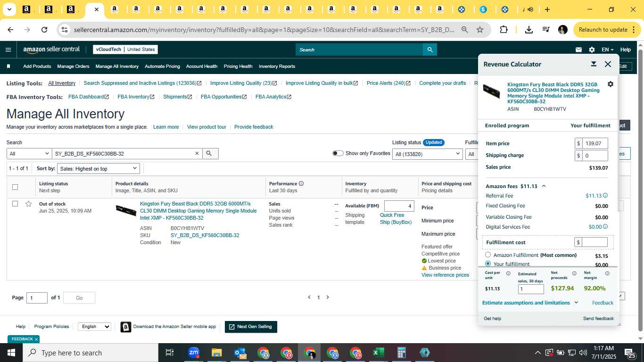Select Your fulfillment radio option
This screenshot has width=644, height=362.
pos(488,264)
